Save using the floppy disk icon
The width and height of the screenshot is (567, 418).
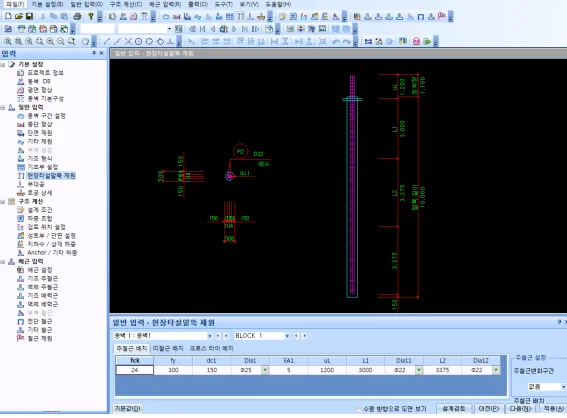(29, 16)
